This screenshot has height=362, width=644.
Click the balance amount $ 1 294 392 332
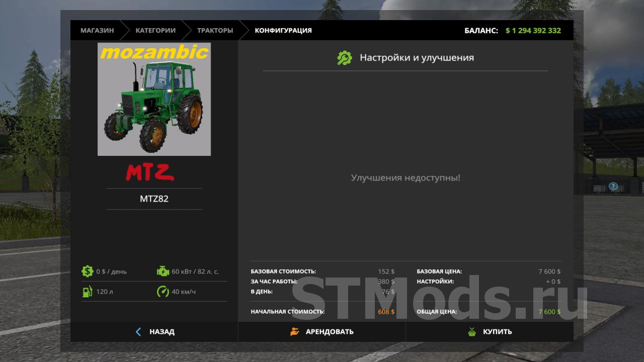coord(533,30)
